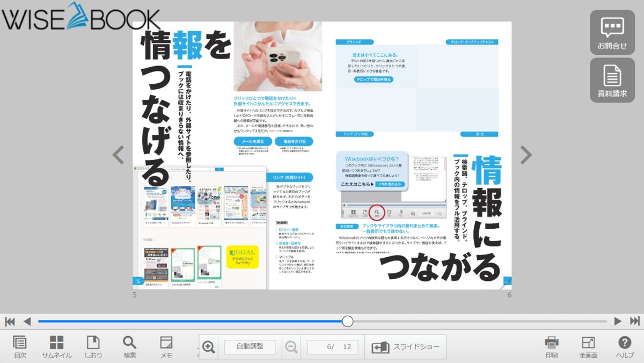This screenshot has width=644, height=363.
Task: Click the page progress slider handle
Action: click(348, 321)
